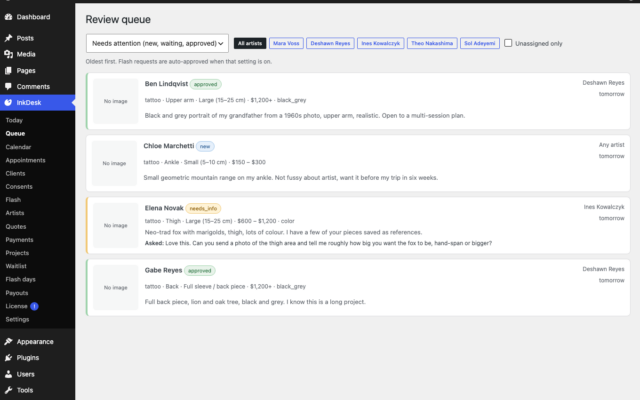
Task: Click the License notification badge
Action: (x=34, y=306)
